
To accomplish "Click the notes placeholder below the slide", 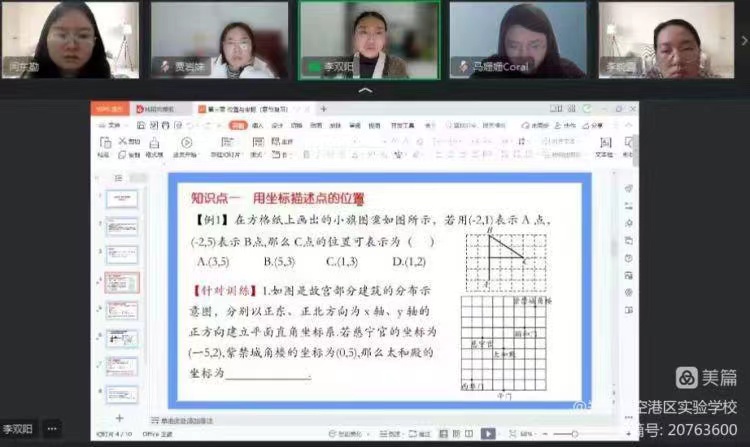I will [200, 418].
